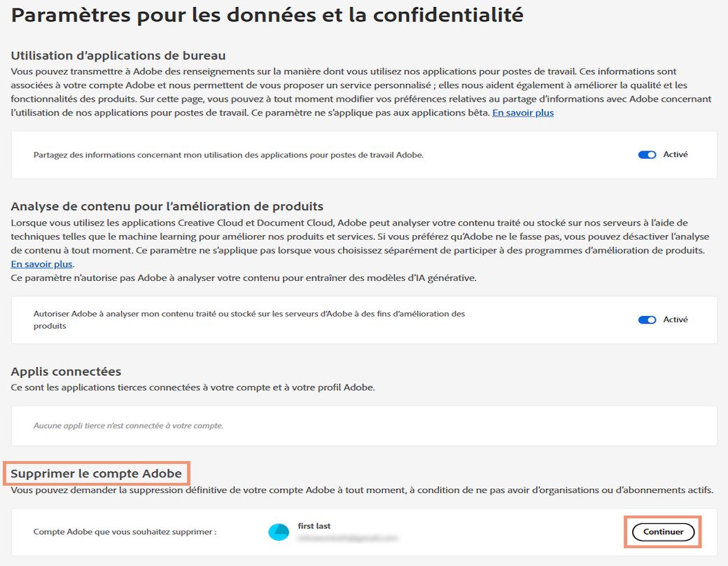Click the blurred account email address
The image size is (728, 566).
pos(348,538)
